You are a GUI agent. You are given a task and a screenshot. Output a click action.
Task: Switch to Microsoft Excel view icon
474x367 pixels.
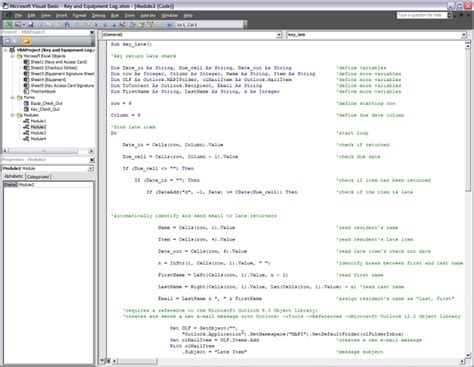click(x=9, y=25)
